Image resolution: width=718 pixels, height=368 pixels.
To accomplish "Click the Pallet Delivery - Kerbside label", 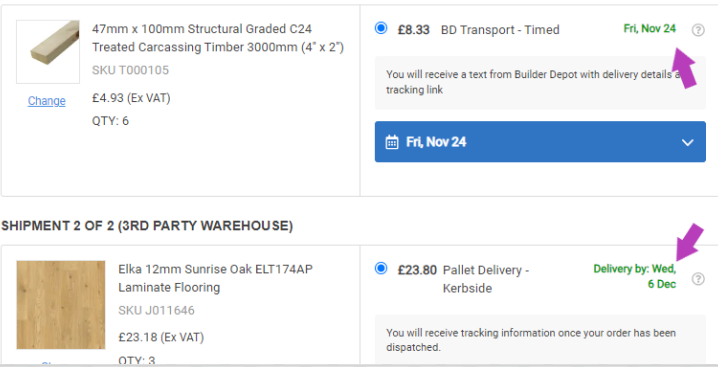I will click(x=486, y=279).
